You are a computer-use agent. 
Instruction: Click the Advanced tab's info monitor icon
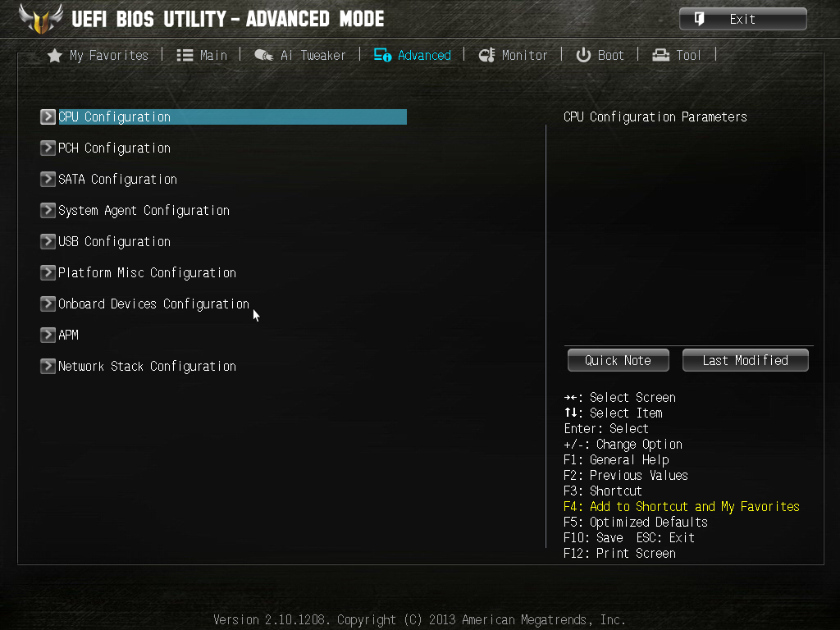pyautogui.click(x=382, y=55)
